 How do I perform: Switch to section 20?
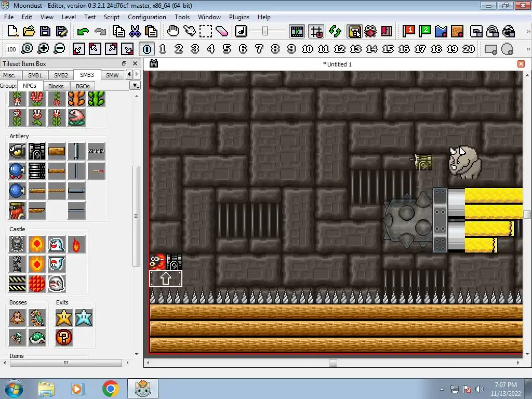(x=469, y=49)
